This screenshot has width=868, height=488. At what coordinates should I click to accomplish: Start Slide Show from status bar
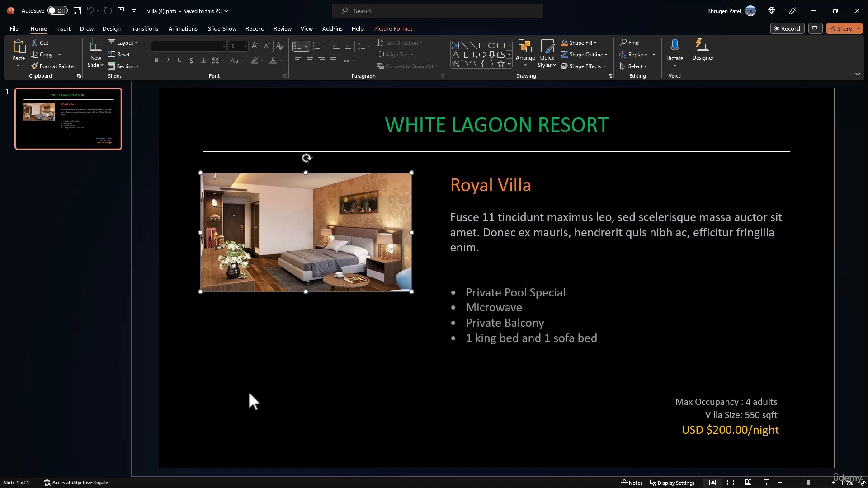coord(766,483)
